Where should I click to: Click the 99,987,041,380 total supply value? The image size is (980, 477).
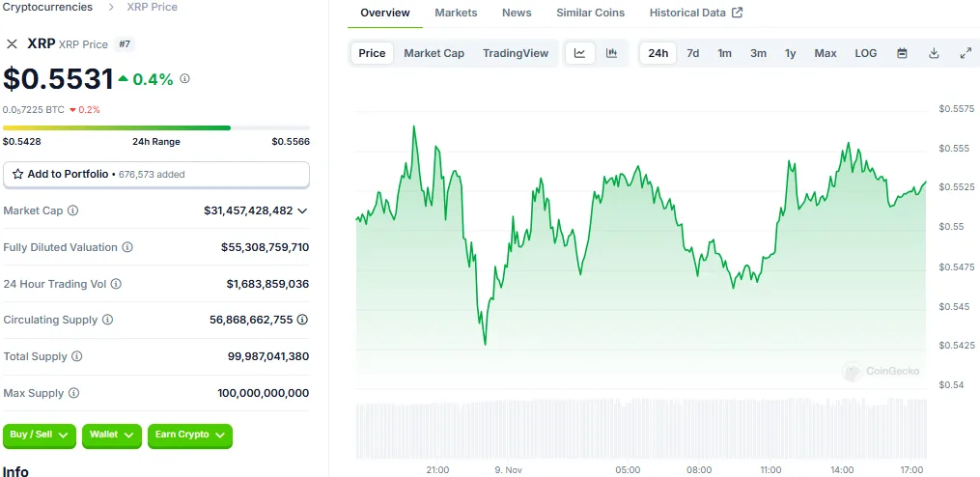[268, 356]
